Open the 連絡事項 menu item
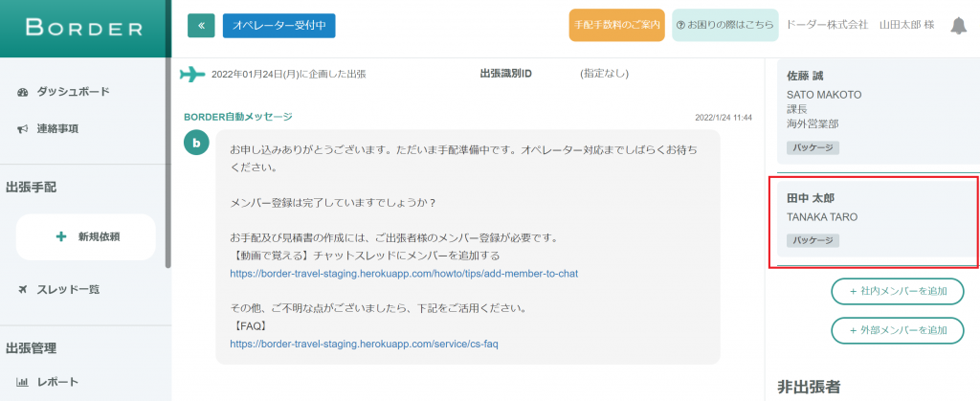 click(x=57, y=128)
